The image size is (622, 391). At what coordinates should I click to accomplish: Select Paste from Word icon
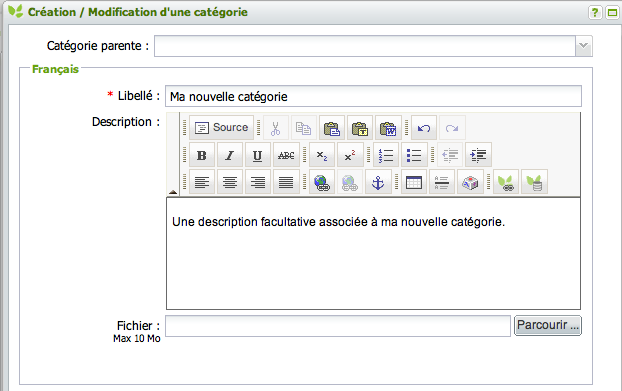coord(388,128)
